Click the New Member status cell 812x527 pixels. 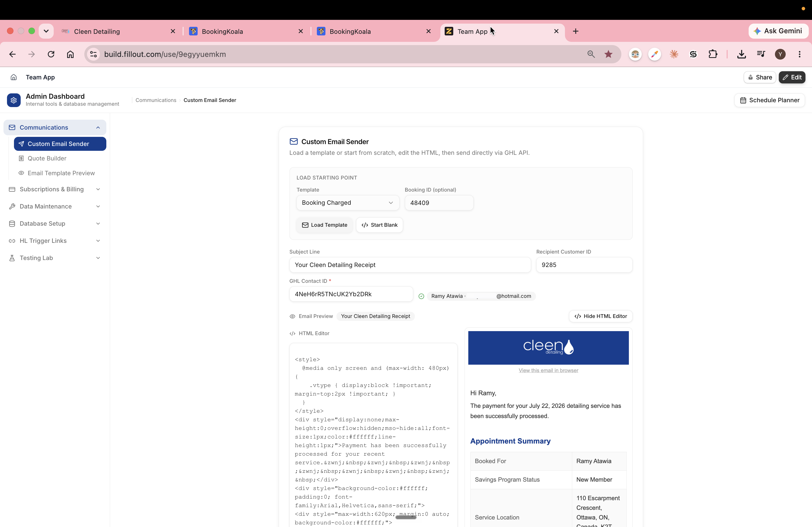tap(599, 480)
